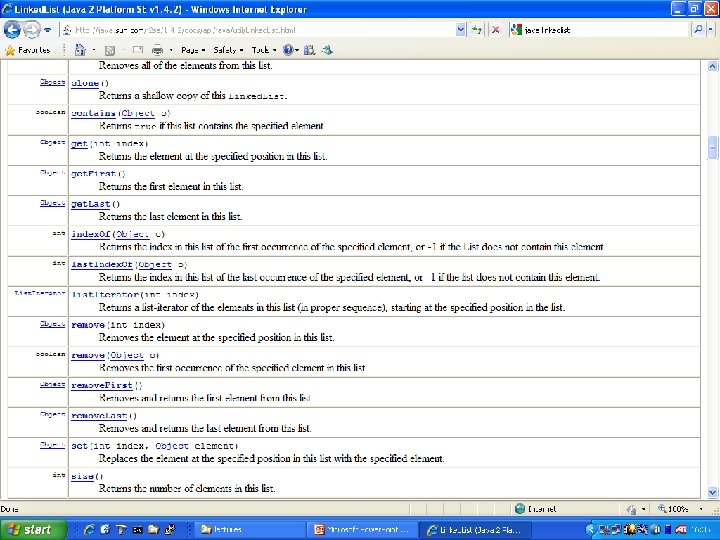Stop loading with the red X button
Screen dimensions: 720x540
(x=495, y=30)
